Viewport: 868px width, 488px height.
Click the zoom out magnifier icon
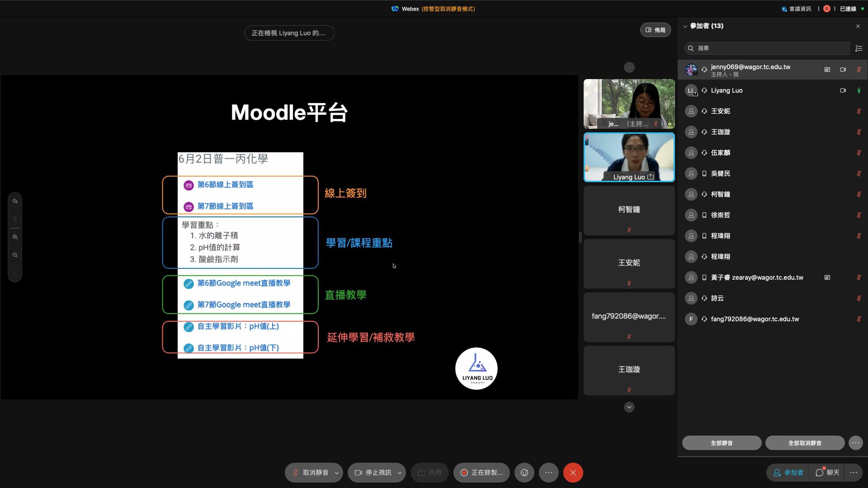pyautogui.click(x=15, y=255)
